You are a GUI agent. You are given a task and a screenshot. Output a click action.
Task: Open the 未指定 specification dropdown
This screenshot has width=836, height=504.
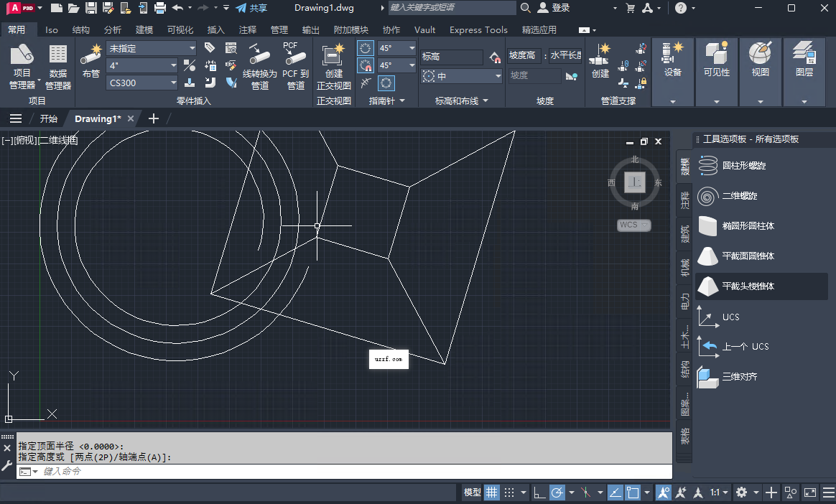pyautogui.click(x=192, y=48)
